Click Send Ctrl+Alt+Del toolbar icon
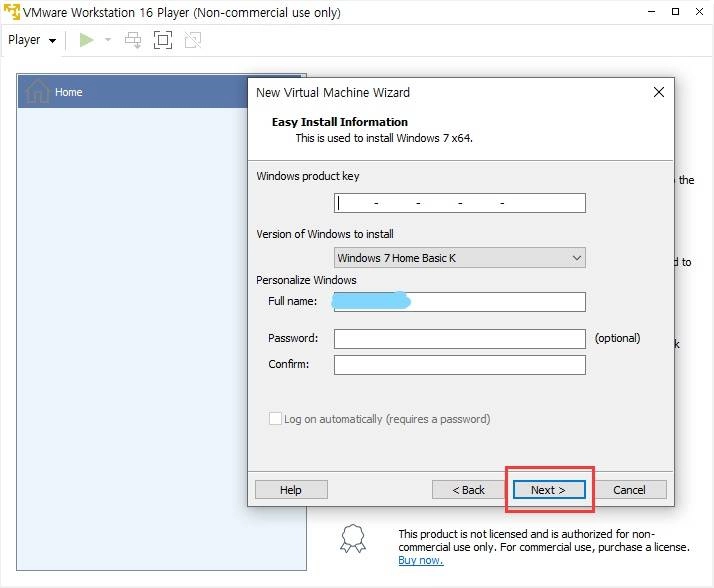The image size is (714, 588). 133,40
